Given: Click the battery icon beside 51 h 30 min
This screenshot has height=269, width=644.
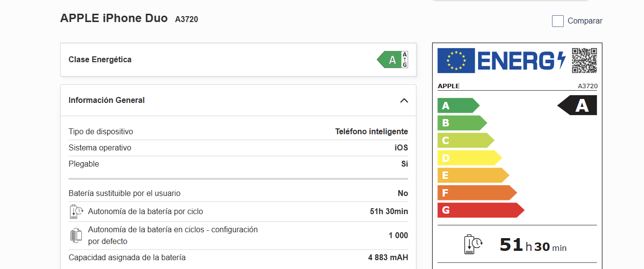Looking at the screenshot, I should click(473, 245).
